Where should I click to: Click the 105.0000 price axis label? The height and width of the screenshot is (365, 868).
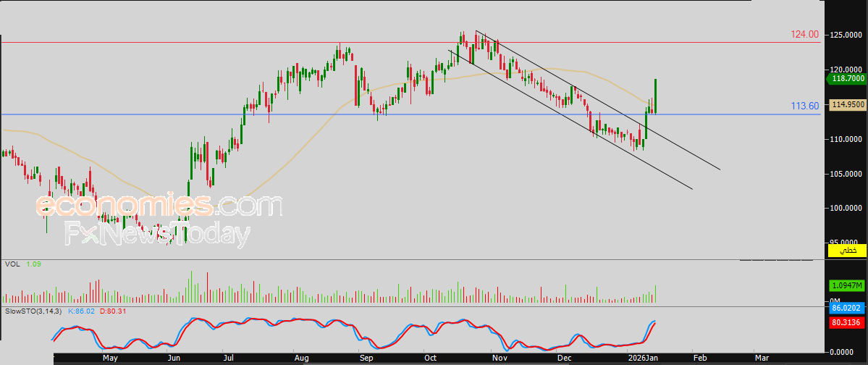(x=846, y=174)
